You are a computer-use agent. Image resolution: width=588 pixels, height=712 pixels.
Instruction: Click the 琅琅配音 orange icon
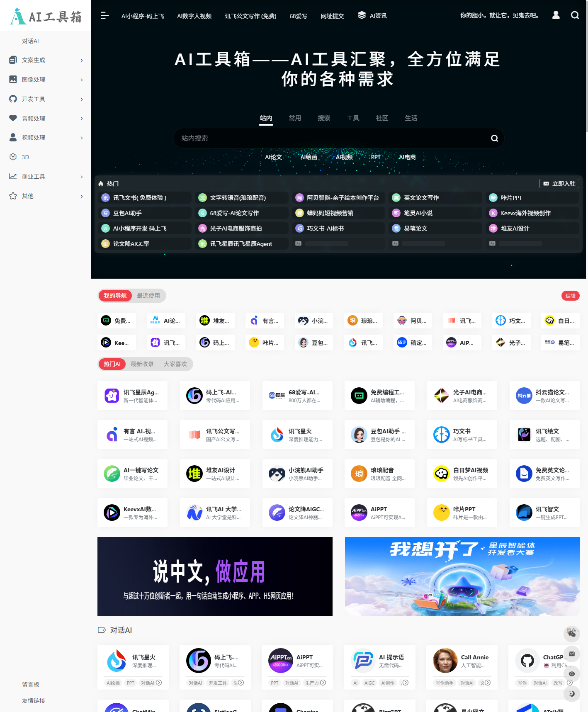359,474
